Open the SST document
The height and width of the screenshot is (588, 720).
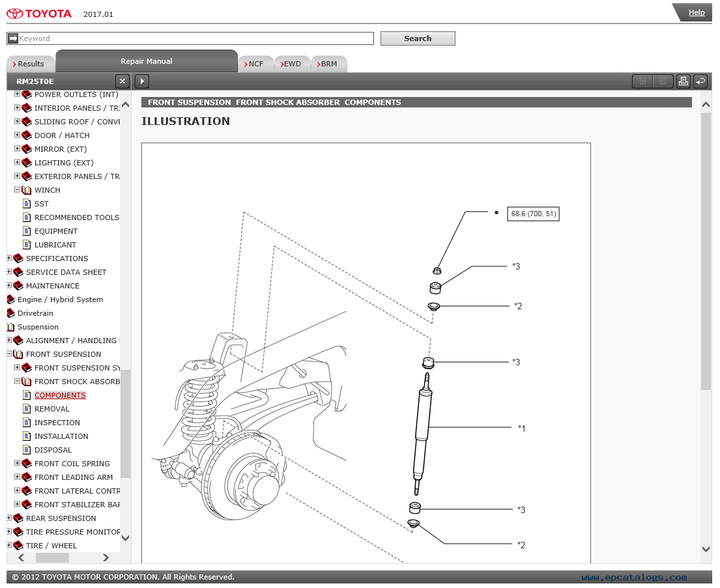[41, 204]
